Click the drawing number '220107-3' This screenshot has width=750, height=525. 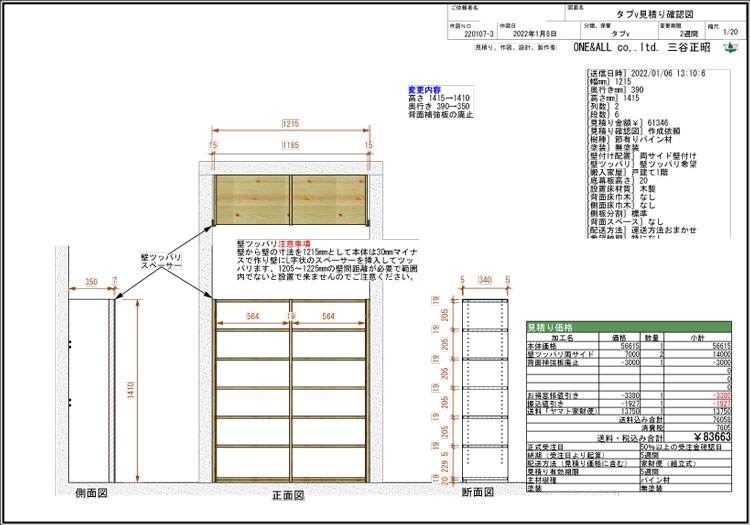pyautogui.click(x=478, y=34)
